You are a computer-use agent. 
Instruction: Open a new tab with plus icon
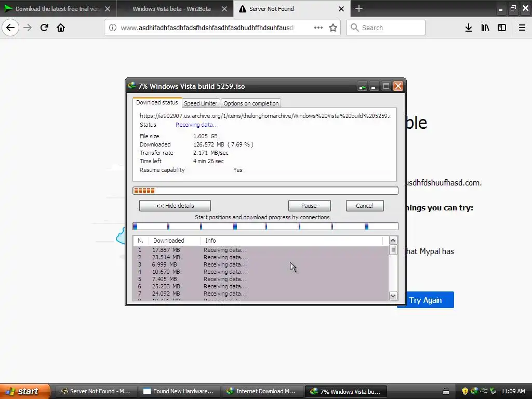(358, 8)
